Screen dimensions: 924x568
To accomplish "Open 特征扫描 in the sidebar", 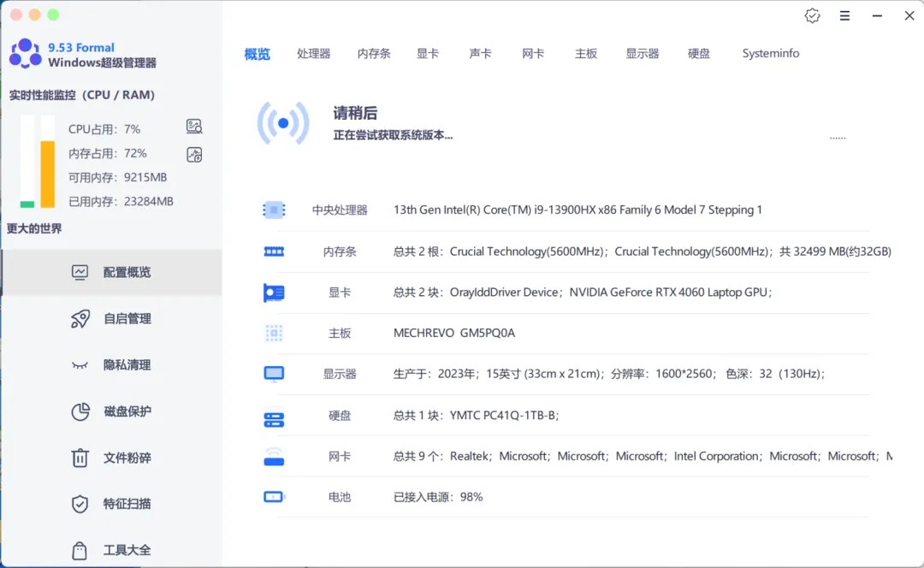I will coord(112,504).
